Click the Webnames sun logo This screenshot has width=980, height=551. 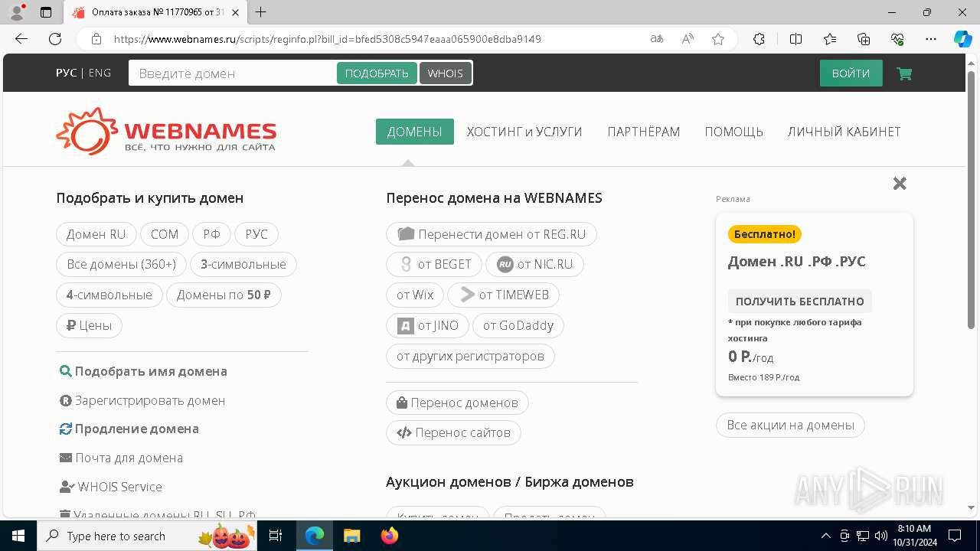[87, 131]
